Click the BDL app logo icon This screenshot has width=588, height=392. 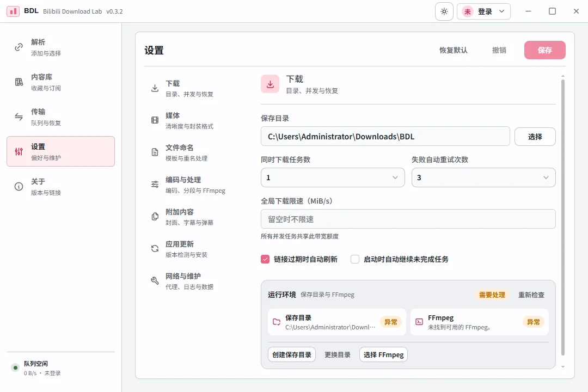click(13, 11)
